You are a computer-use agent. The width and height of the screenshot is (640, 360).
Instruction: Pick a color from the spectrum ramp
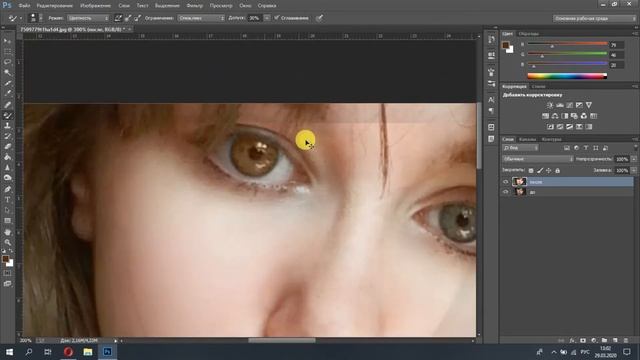point(567,76)
